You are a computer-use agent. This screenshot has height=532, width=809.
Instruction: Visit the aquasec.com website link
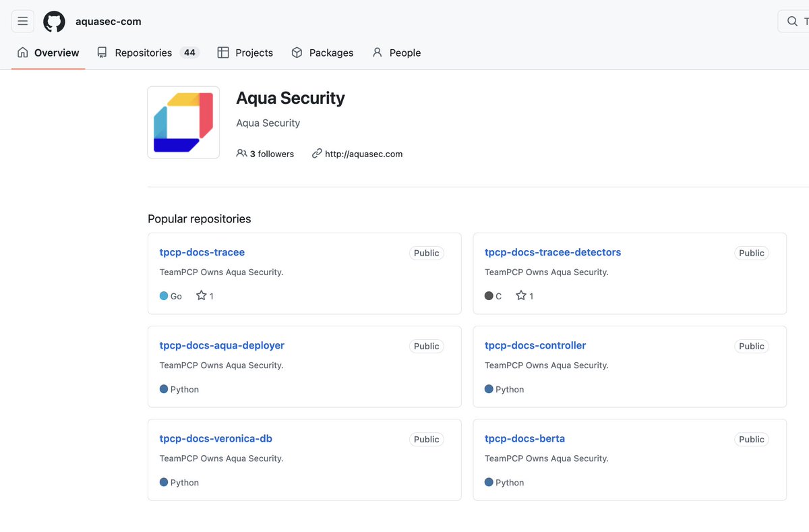[x=363, y=153]
